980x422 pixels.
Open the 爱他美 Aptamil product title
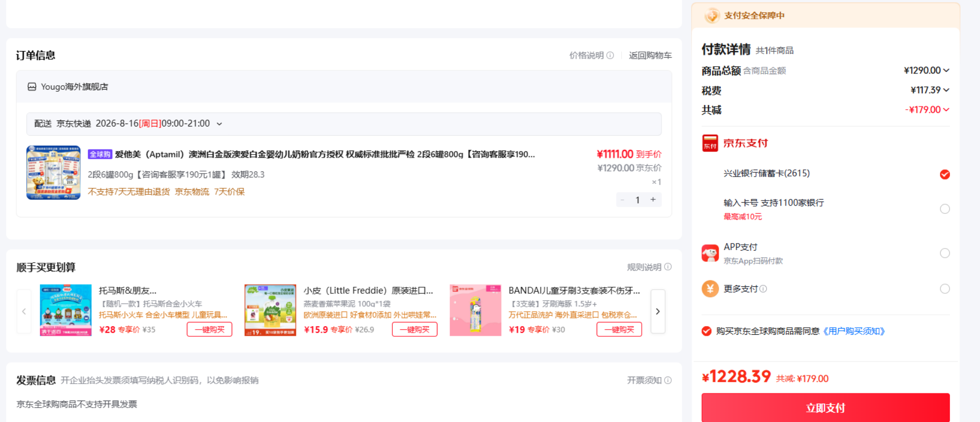[325, 154]
